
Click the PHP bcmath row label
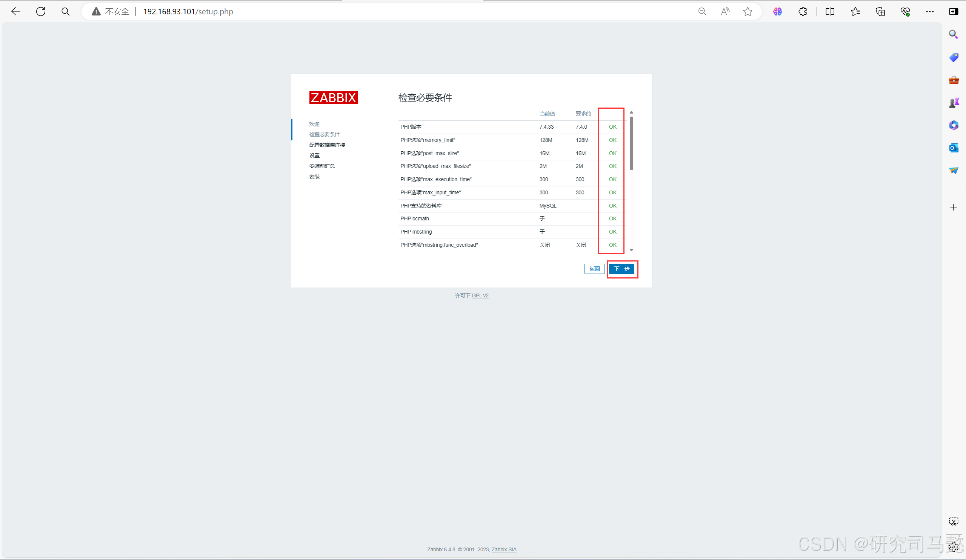(415, 218)
